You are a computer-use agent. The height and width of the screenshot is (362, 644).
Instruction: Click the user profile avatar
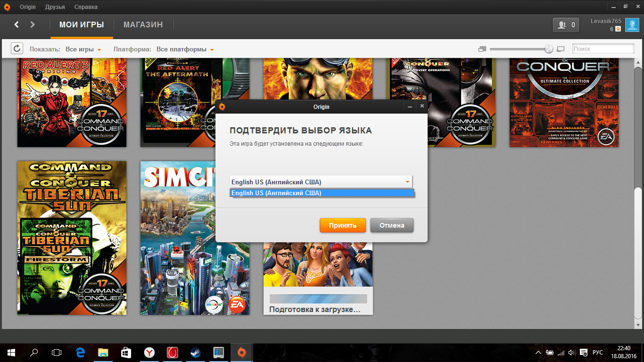tap(632, 25)
